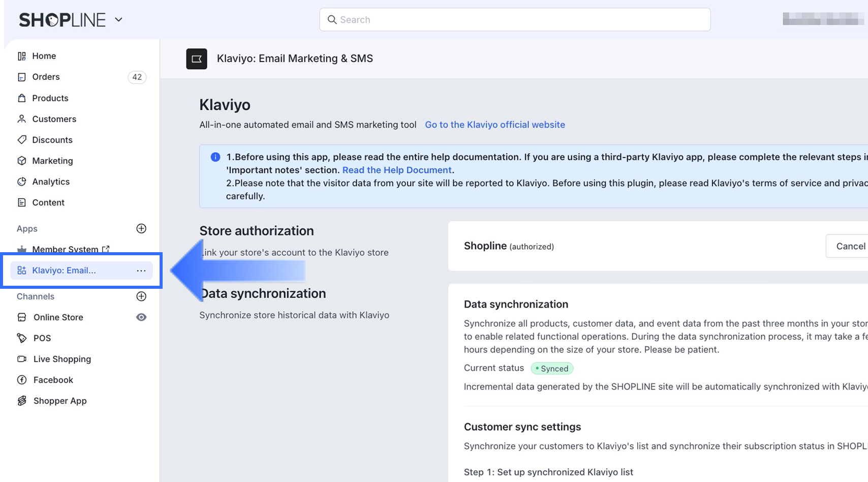Open the Orders menu item
The width and height of the screenshot is (868, 482).
(x=46, y=77)
